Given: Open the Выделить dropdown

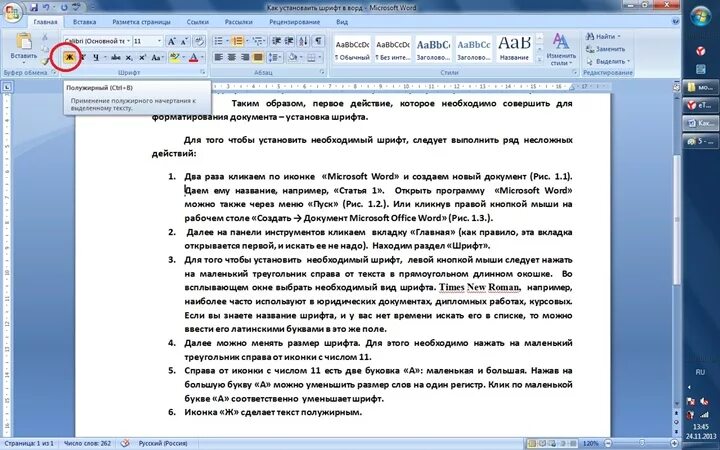Looking at the screenshot, I should tap(608, 61).
